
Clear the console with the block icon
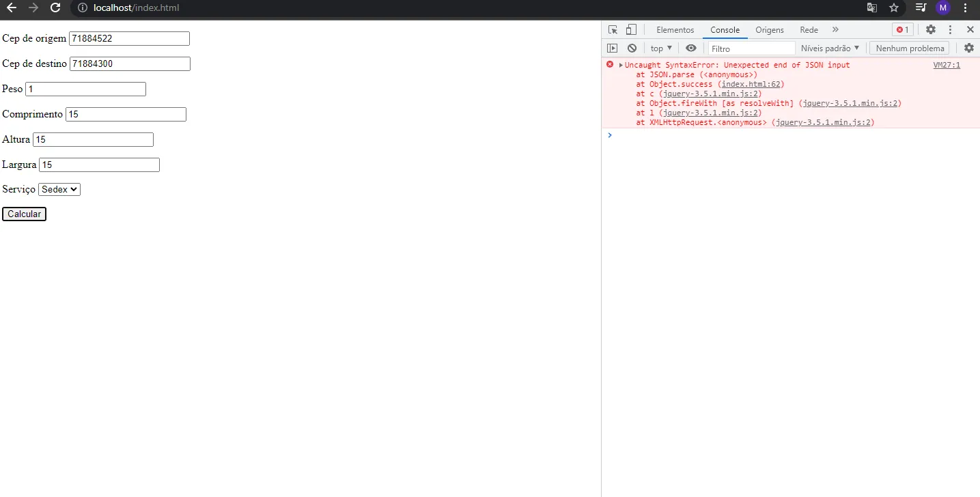(x=632, y=48)
